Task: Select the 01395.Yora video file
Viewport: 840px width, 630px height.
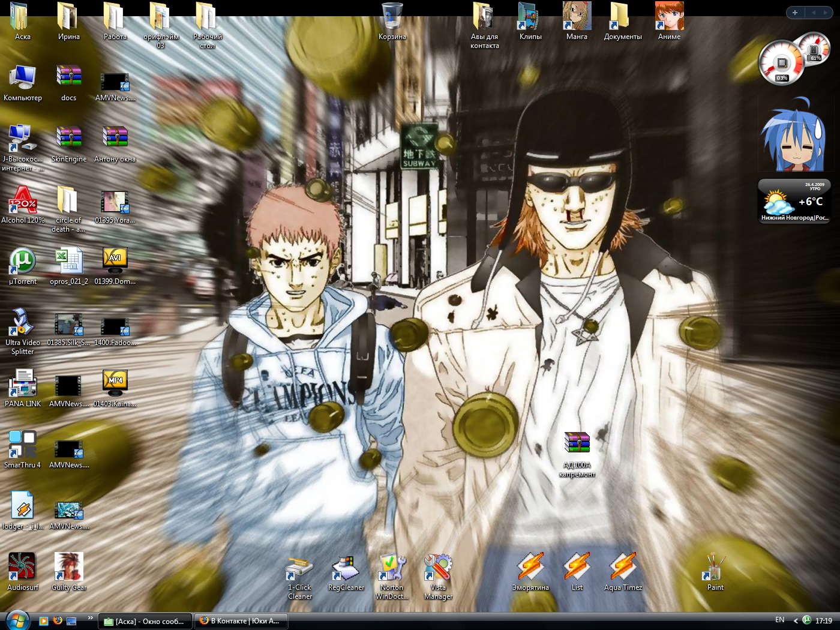Action: [115, 202]
